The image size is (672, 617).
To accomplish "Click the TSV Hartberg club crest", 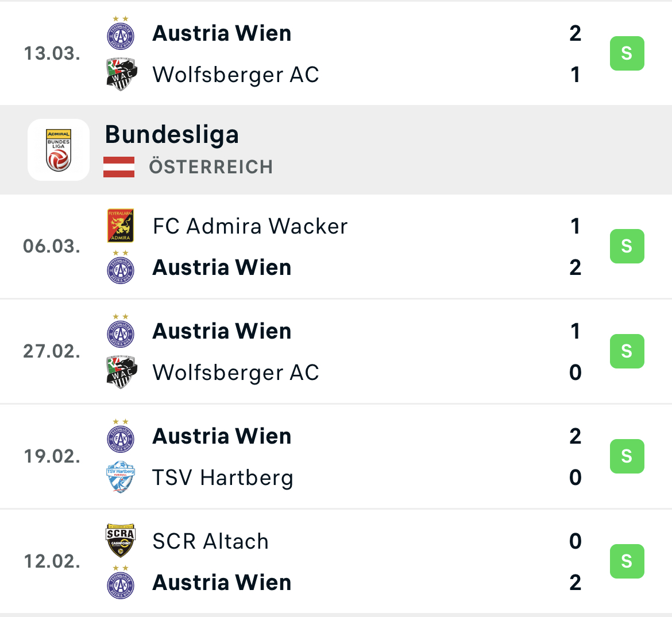I will click(121, 477).
